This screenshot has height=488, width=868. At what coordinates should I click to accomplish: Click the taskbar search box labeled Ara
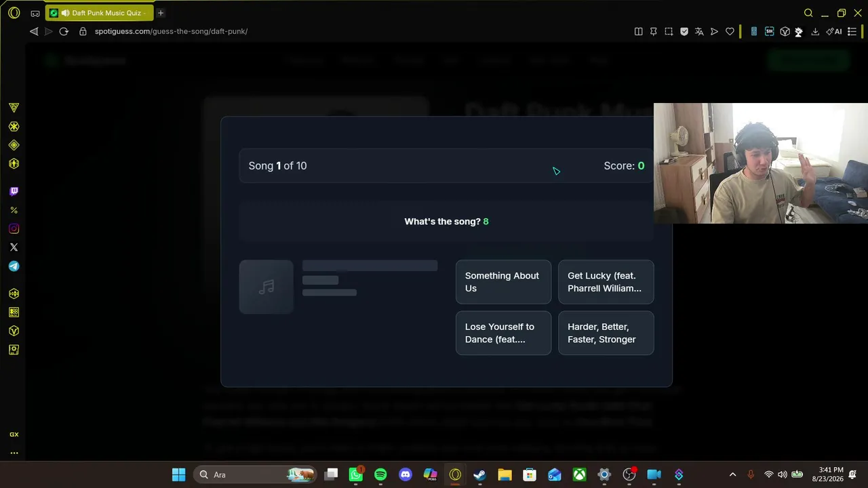pyautogui.click(x=254, y=474)
